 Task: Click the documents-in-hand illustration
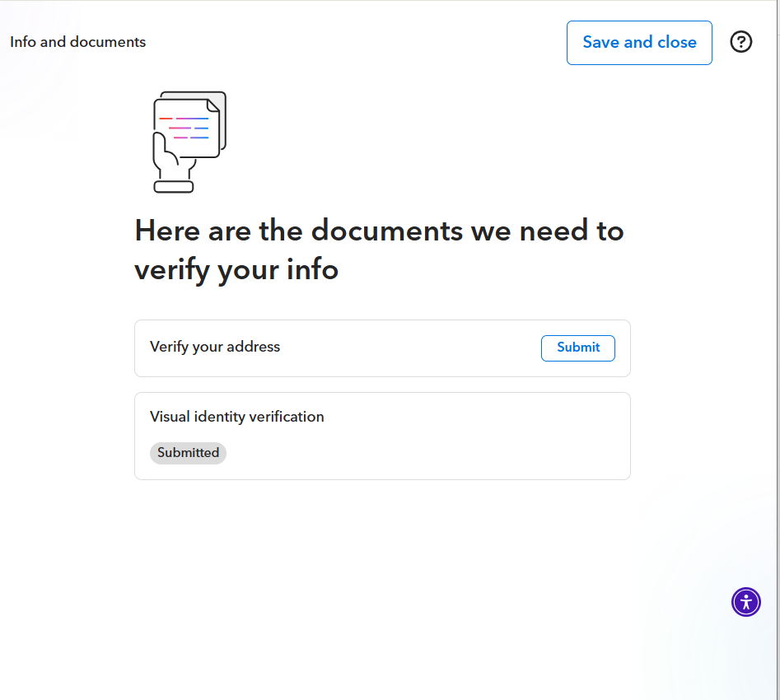pyautogui.click(x=189, y=142)
